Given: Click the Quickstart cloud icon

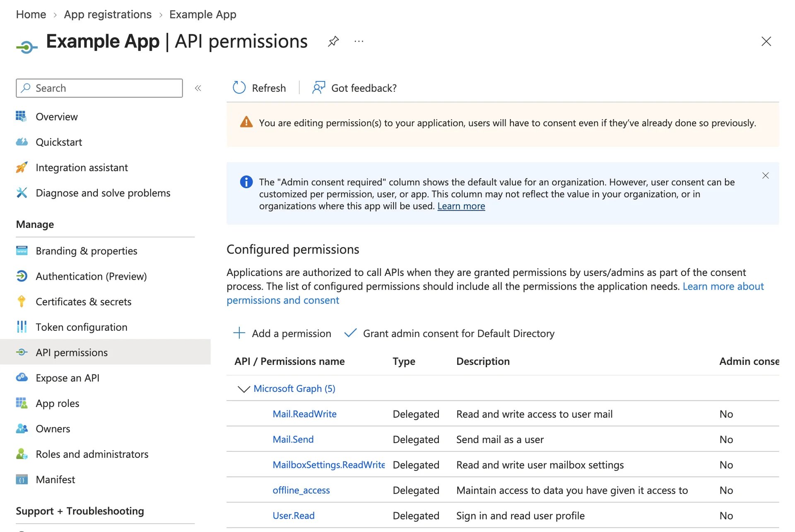Looking at the screenshot, I should [22, 142].
